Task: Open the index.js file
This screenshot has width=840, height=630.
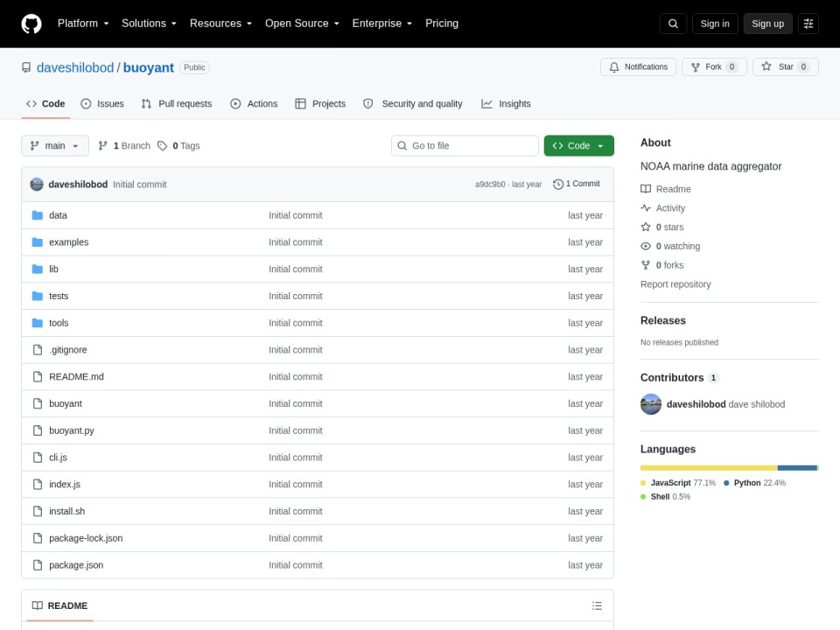Action: pyautogui.click(x=65, y=484)
